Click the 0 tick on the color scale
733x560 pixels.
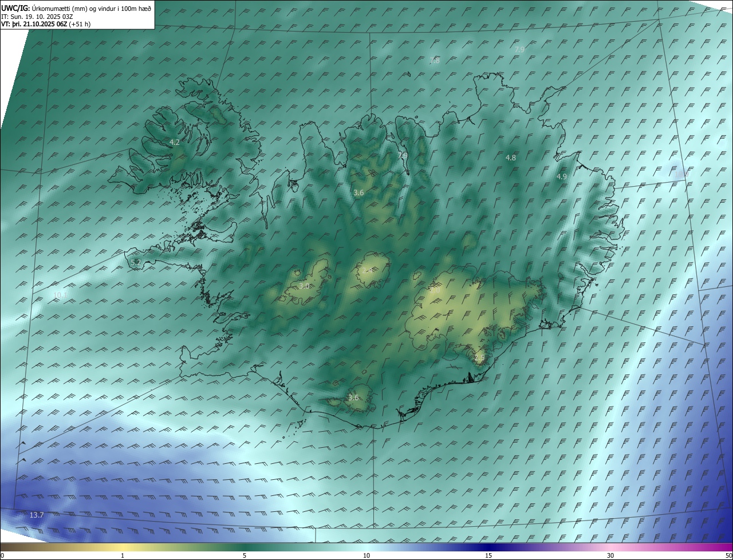(2, 555)
